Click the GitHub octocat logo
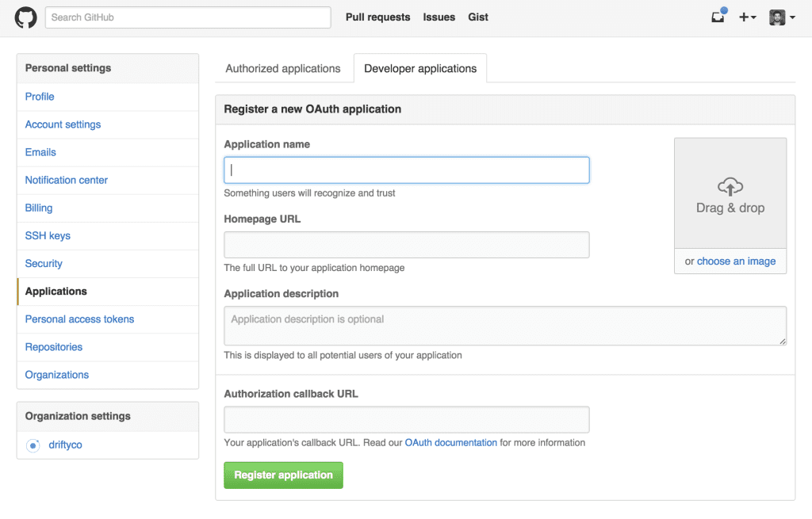 click(25, 17)
